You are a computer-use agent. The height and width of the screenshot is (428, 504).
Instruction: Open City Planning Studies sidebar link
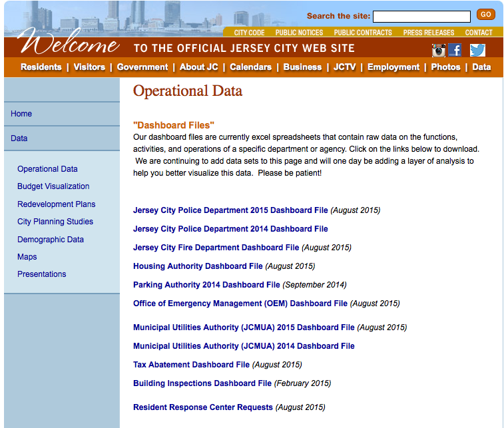click(x=55, y=222)
